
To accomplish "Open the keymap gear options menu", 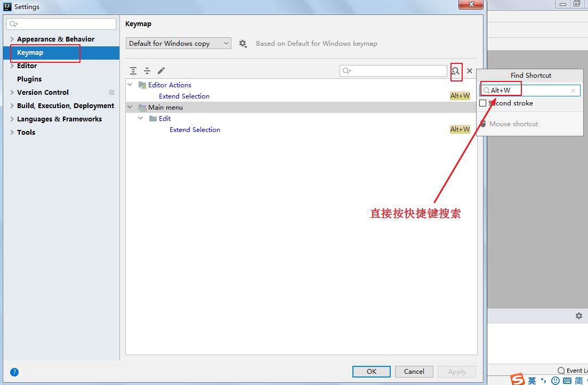I will [243, 44].
